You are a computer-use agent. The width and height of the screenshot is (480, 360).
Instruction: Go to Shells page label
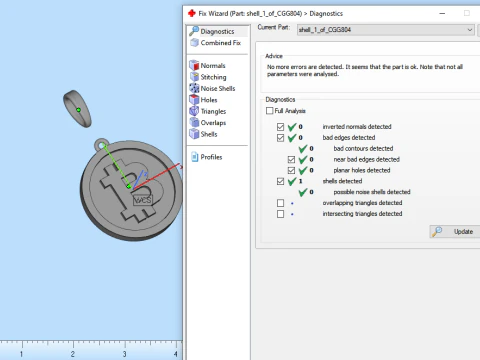click(209, 134)
